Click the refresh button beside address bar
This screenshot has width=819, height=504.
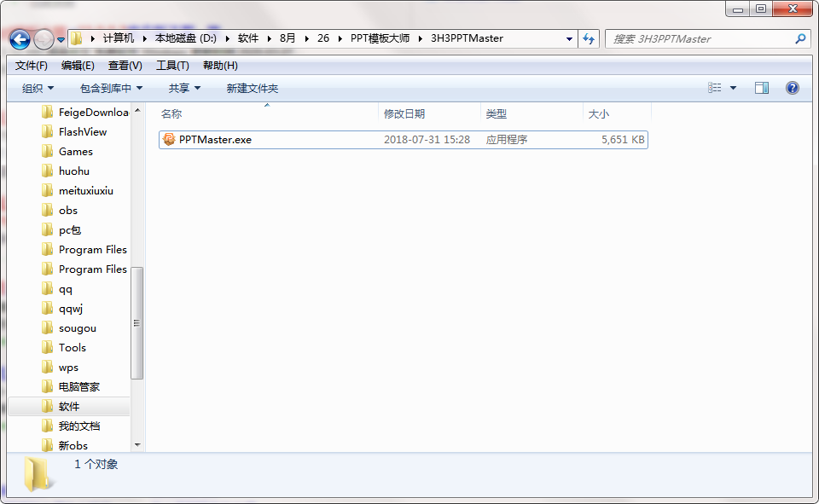click(x=589, y=39)
